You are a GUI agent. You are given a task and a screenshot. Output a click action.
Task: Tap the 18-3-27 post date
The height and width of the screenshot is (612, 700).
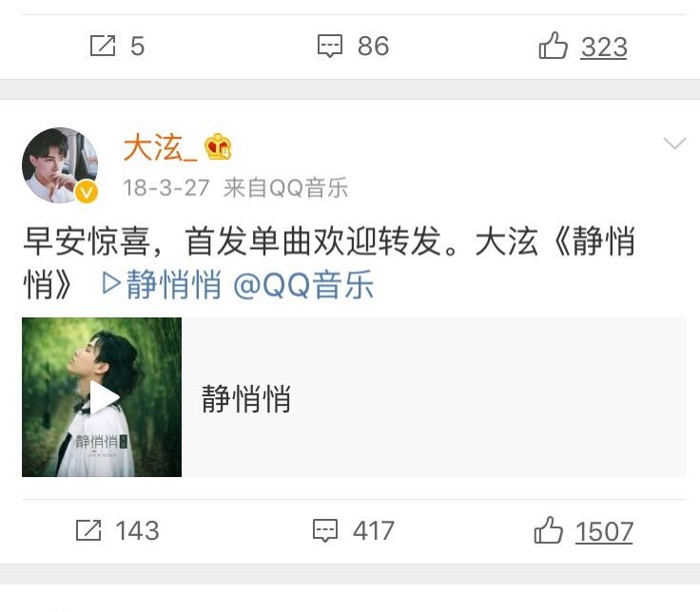point(166,188)
